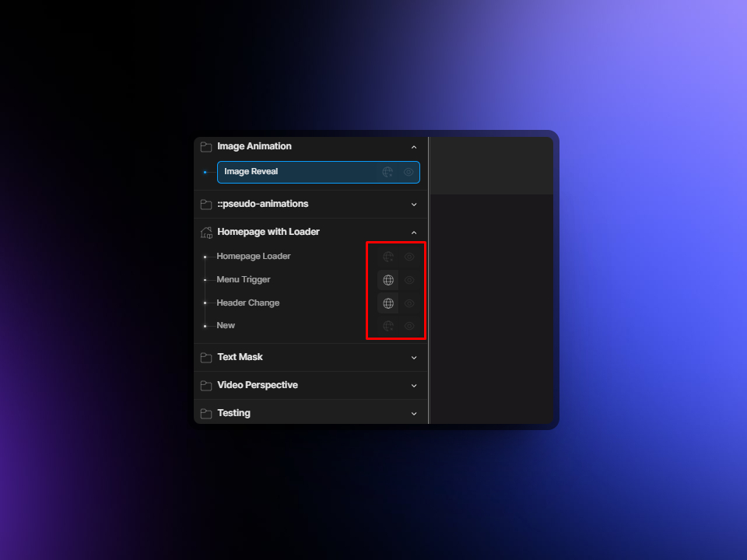This screenshot has height=560, width=747.
Task: Click the globe icon on Image Reveal row
Action: pos(388,172)
